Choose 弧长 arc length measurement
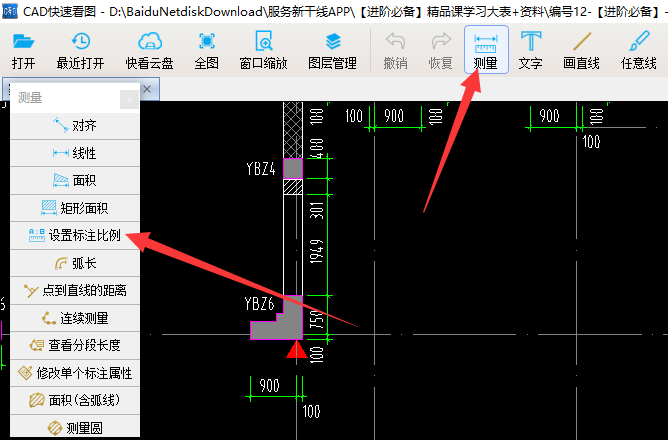The width and height of the screenshot is (668, 440). (75, 263)
